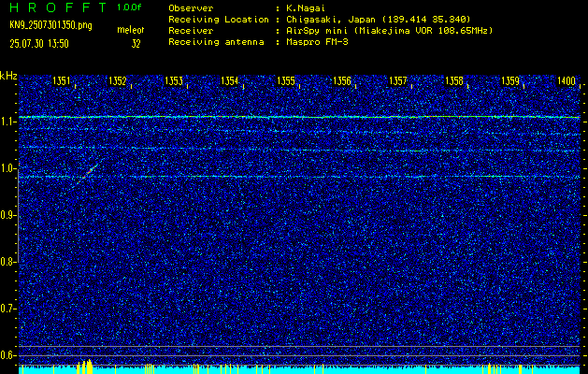
Task: Click the 1355 time axis marker
Action: click(x=286, y=81)
